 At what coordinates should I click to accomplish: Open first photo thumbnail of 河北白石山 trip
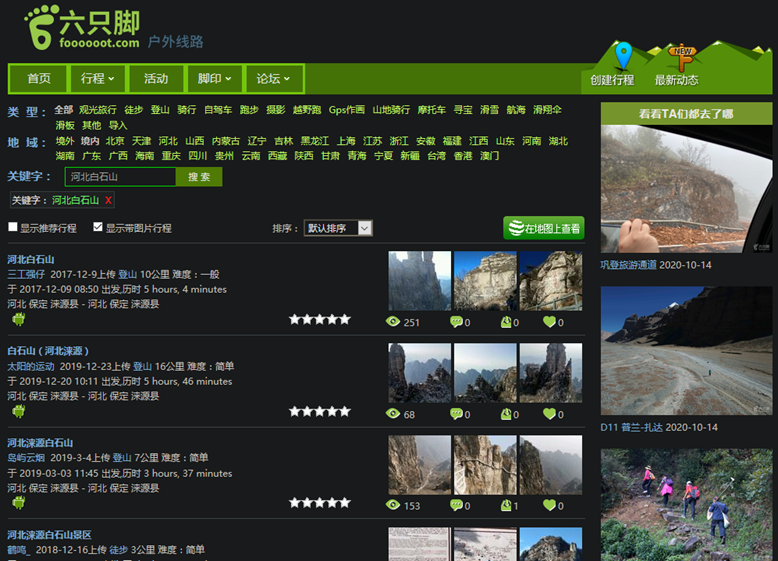[x=420, y=281]
